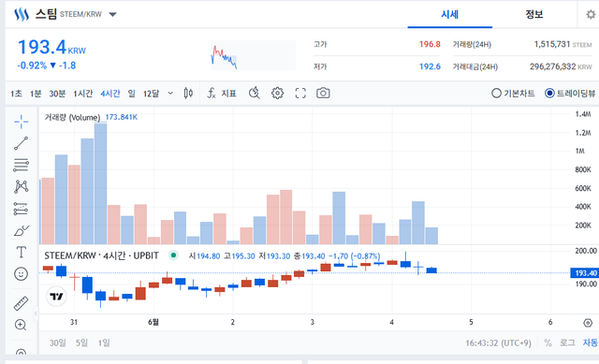Set the date range to 1일
599x364 pixels.
(x=104, y=343)
